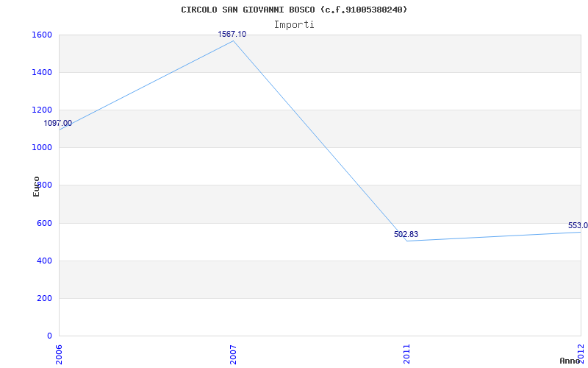Click the 0 y-axis tick label
The image size is (588, 368).
point(49,336)
